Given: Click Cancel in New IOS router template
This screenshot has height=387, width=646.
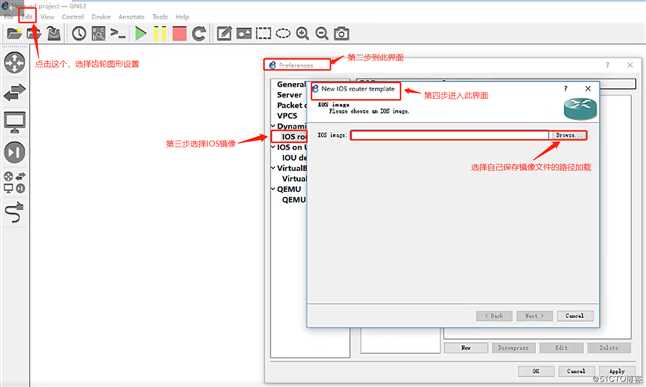Looking at the screenshot, I should [575, 316].
